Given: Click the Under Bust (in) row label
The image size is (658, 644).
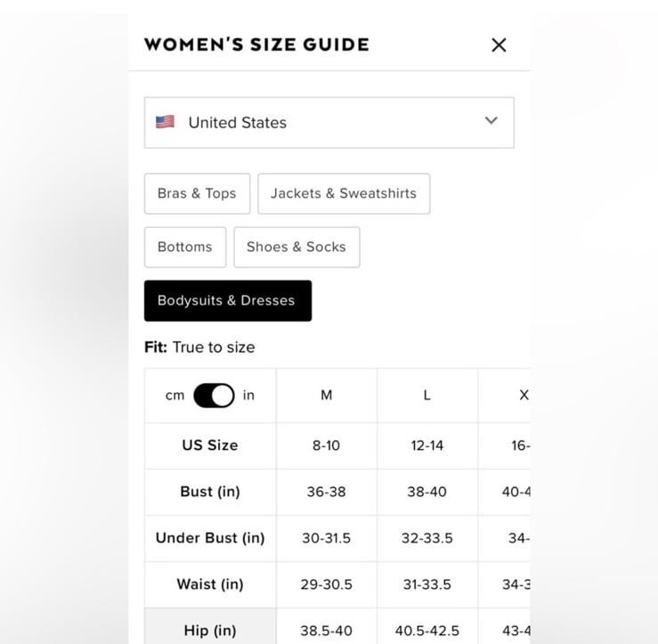Looking at the screenshot, I should (x=210, y=538).
